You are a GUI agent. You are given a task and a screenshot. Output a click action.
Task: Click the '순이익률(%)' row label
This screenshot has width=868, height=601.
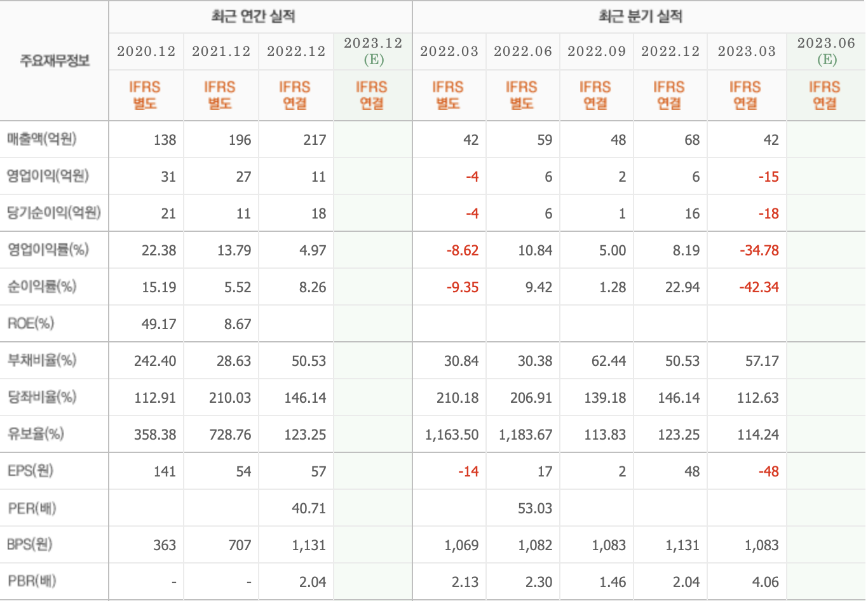pos(41,287)
